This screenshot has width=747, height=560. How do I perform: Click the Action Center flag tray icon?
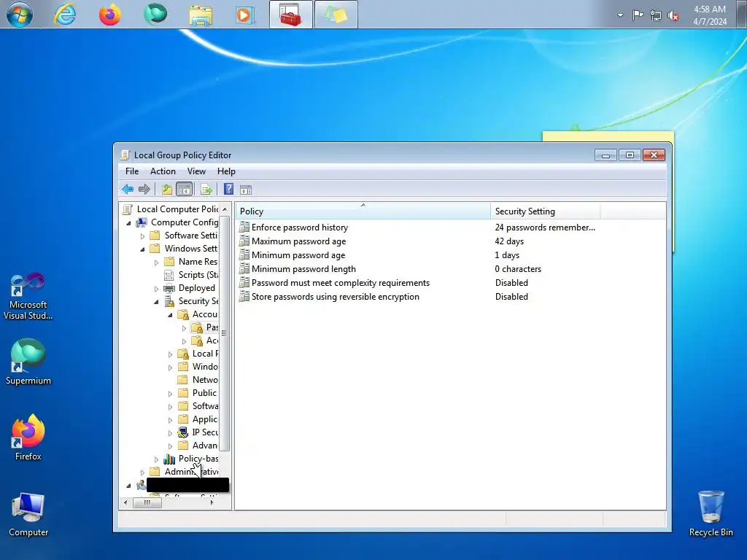pyautogui.click(x=638, y=16)
